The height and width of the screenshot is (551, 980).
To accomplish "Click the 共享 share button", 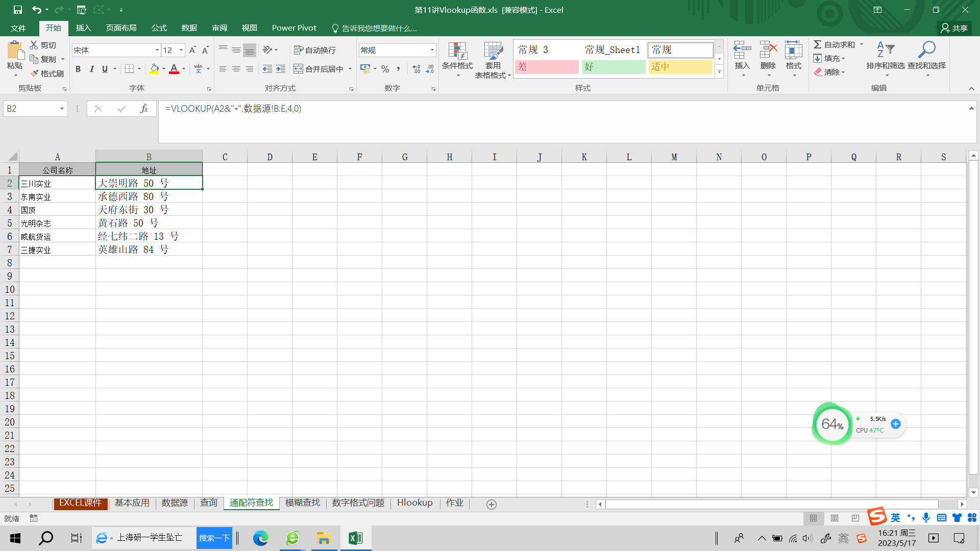I will [x=954, y=28].
